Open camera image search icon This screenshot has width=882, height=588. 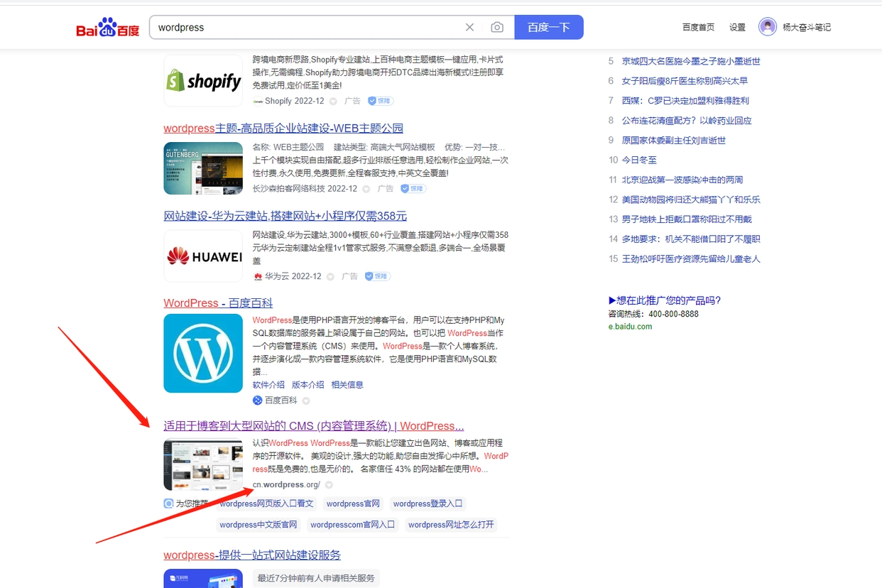[497, 28]
